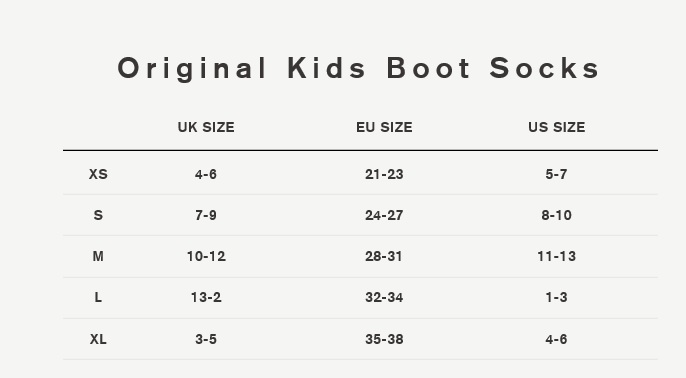Select US size 1-3 cell
686x378 pixels.
click(556, 298)
